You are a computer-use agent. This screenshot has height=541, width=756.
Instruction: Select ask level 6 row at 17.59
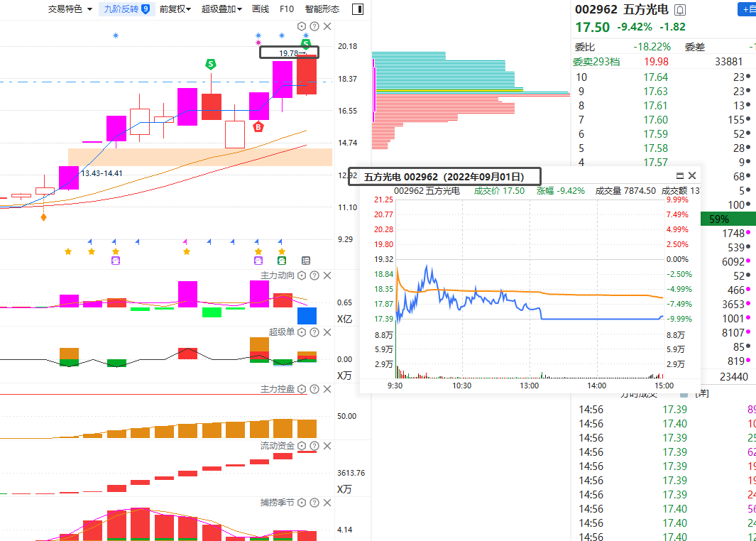(x=664, y=134)
